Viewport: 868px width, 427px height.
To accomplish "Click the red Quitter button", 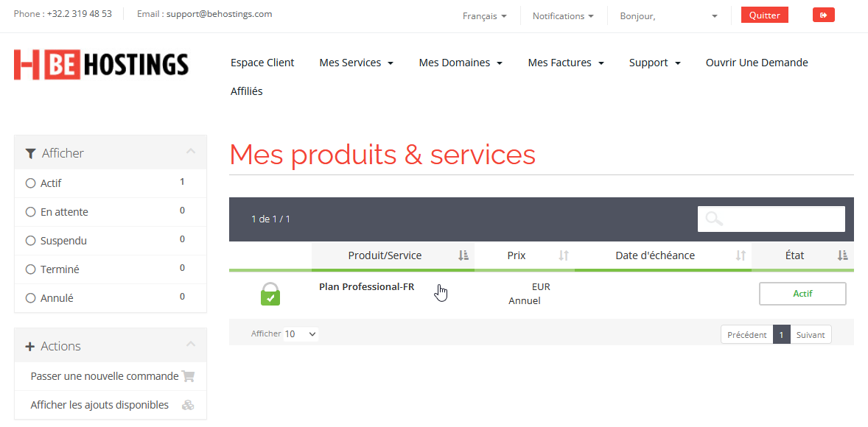I will pyautogui.click(x=765, y=15).
